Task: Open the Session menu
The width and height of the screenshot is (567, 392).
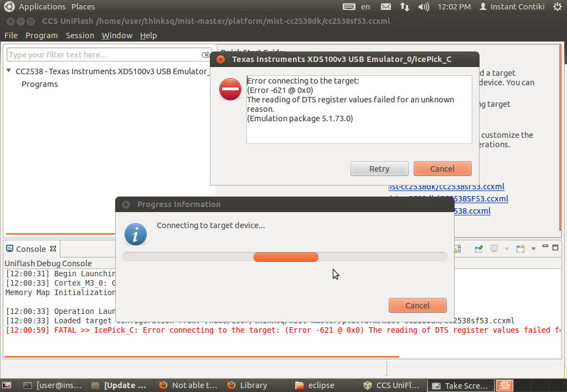Action: pos(80,35)
